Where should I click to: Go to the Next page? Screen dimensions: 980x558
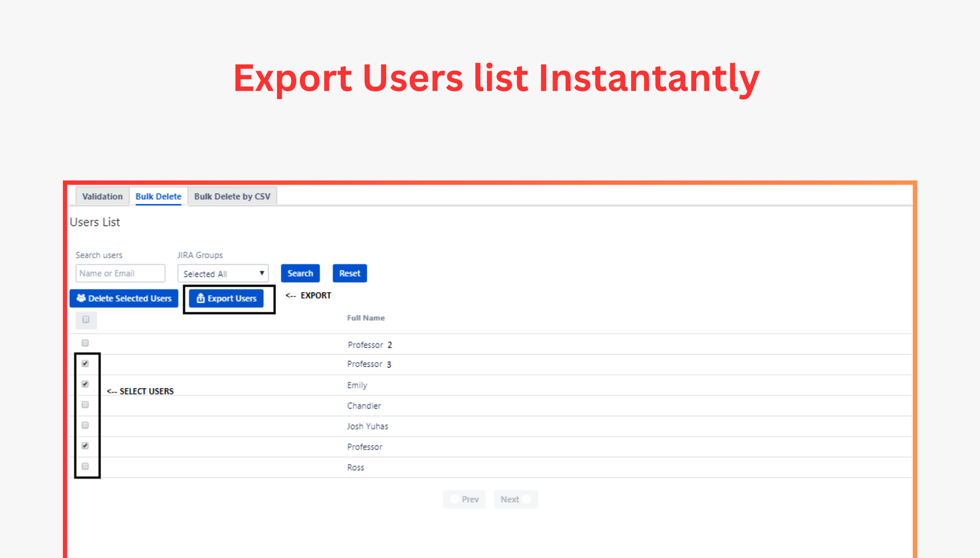pos(515,499)
